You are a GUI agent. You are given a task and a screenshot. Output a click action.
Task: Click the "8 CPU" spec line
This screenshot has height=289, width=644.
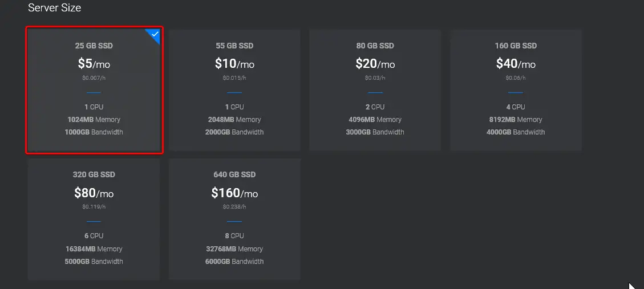point(234,236)
